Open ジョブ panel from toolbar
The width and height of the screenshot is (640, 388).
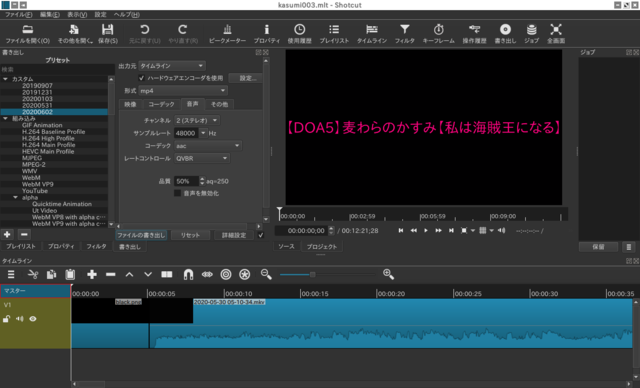point(531,33)
